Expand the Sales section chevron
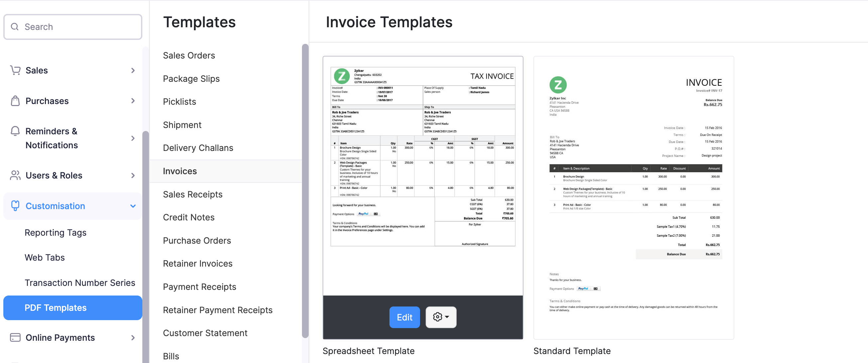 click(x=133, y=70)
